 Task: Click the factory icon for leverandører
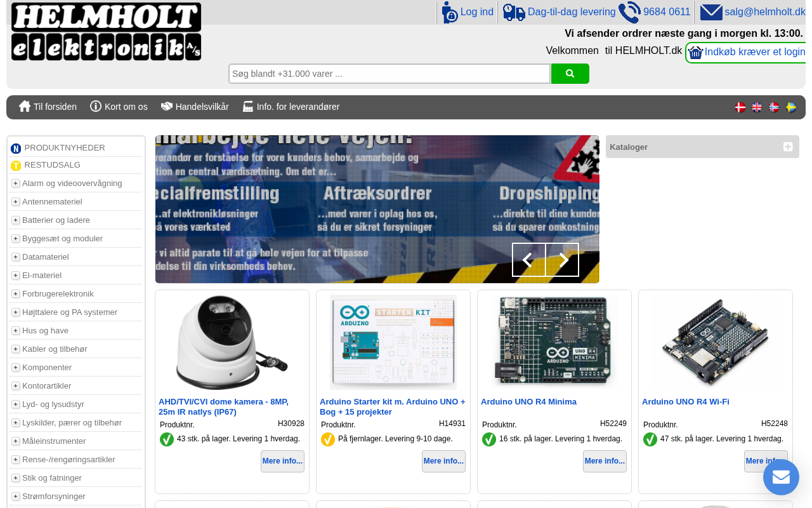(248, 106)
